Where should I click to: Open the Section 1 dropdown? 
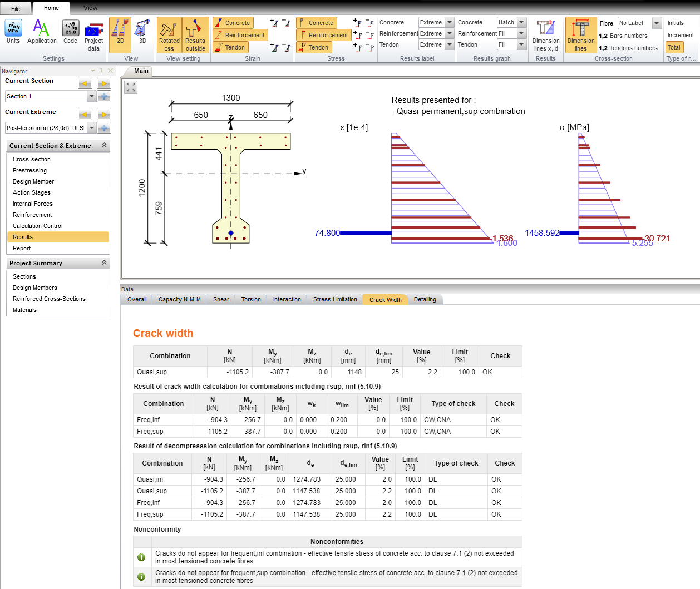point(92,97)
